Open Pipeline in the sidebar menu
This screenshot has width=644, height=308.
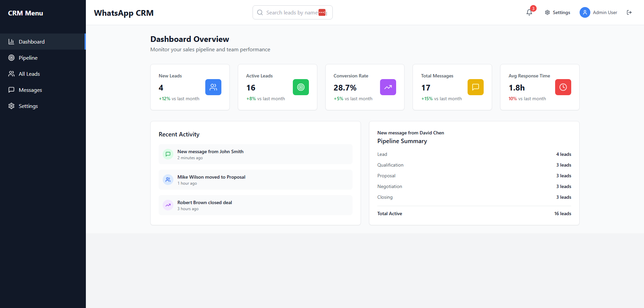[x=28, y=58]
